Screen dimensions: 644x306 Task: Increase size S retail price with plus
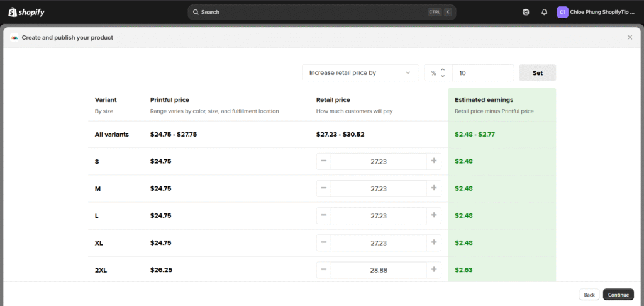click(433, 161)
